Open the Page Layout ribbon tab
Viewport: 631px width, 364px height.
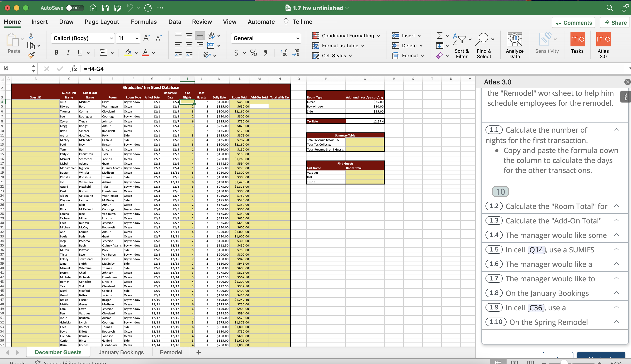coord(102,22)
